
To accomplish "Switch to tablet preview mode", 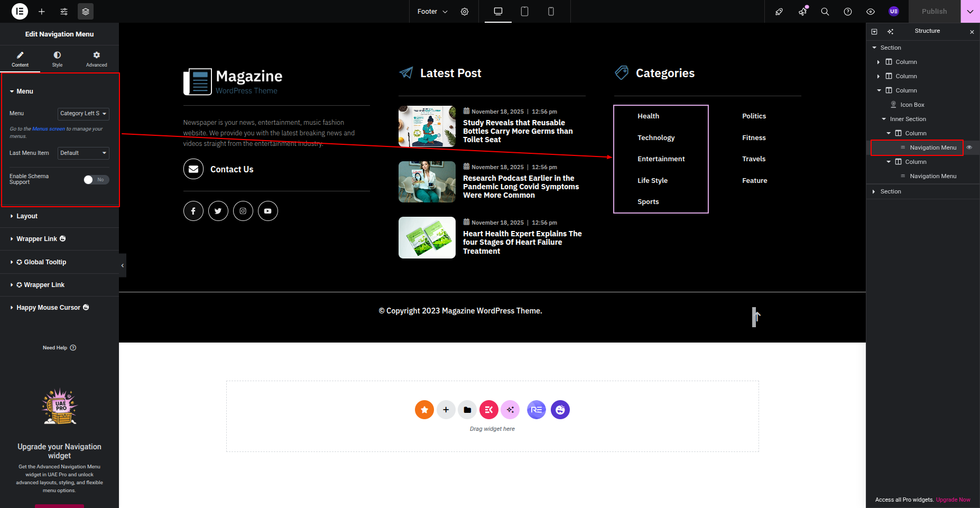I will click(524, 11).
